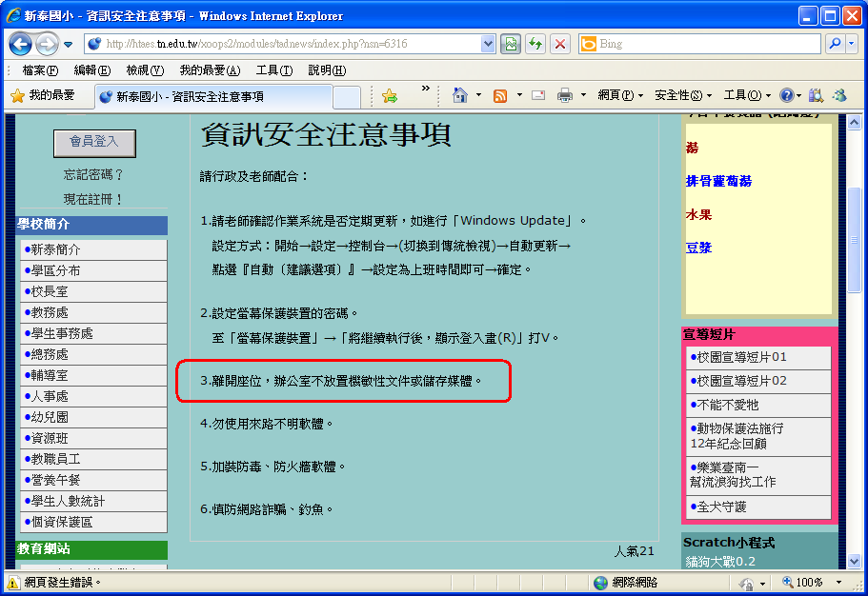This screenshot has height=596, width=868.
Task: Select the 新泰國小 browser tab
Action: point(212,96)
